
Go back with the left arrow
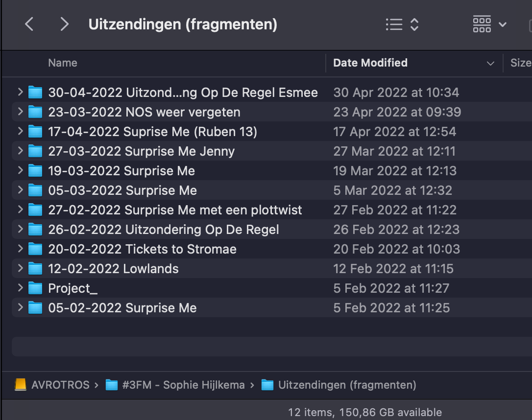(x=29, y=24)
